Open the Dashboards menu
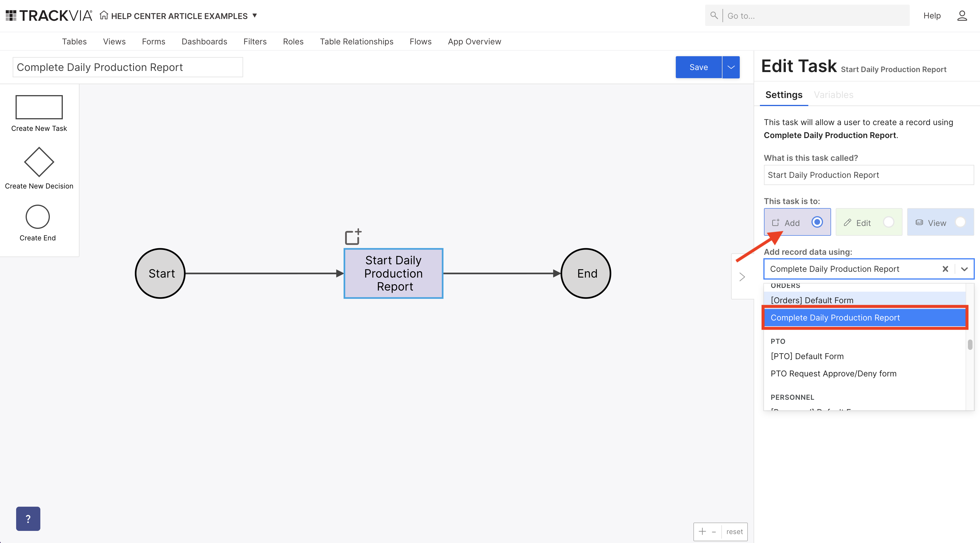The width and height of the screenshot is (980, 543). [x=204, y=42]
